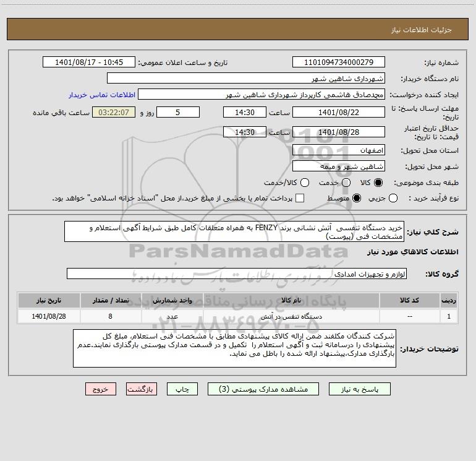Click the کد کالا column header
The width and height of the screenshot is (476, 461).
[410, 300]
